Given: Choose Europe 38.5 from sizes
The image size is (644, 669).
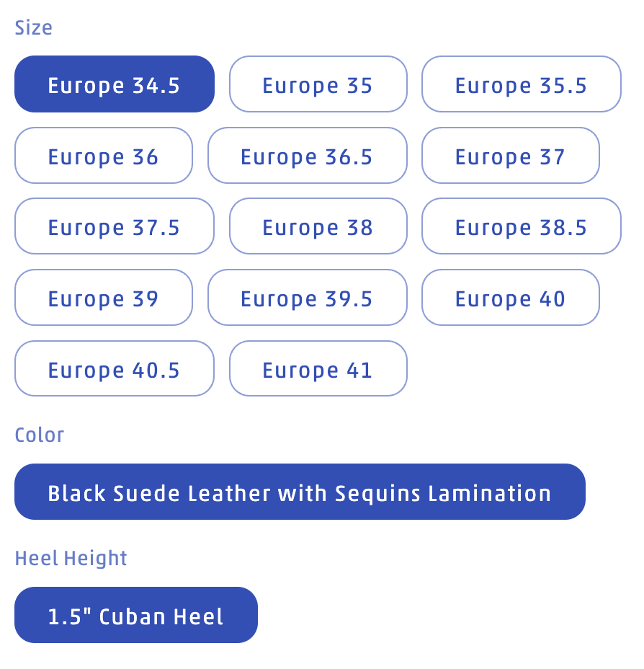Looking at the screenshot, I should coord(521,226).
